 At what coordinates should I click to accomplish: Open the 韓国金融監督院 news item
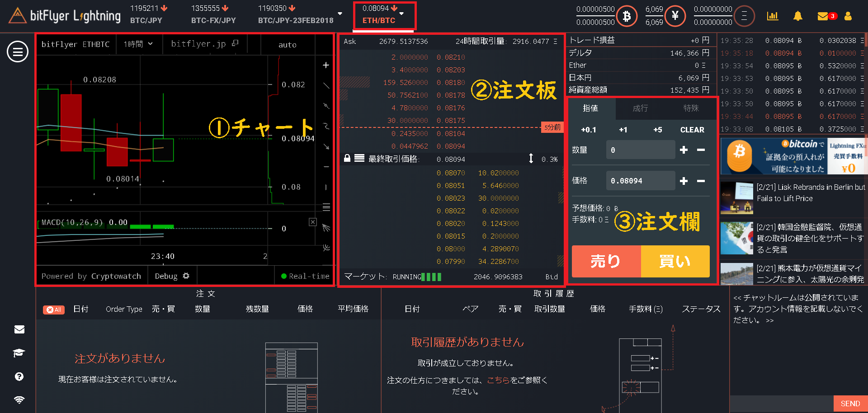click(794, 238)
